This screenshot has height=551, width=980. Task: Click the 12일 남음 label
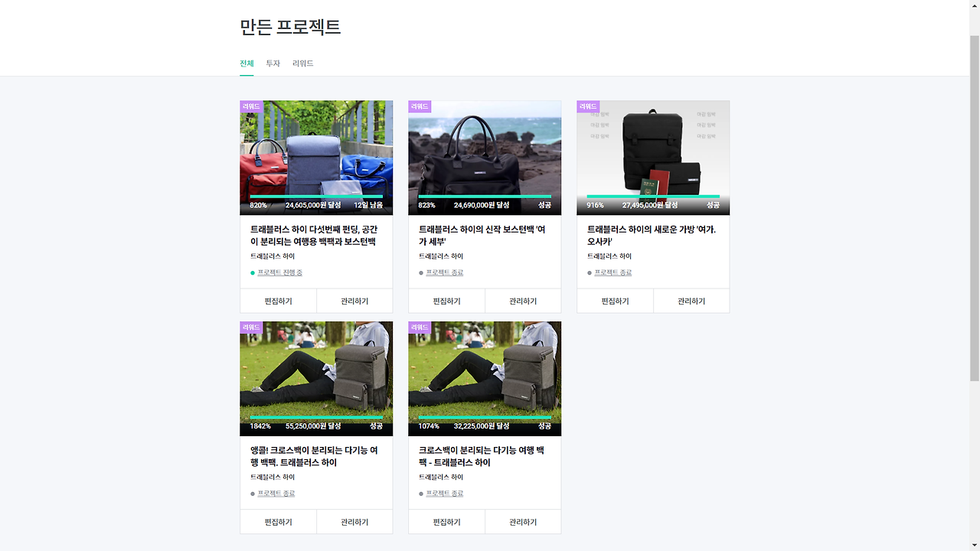pos(368,205)
